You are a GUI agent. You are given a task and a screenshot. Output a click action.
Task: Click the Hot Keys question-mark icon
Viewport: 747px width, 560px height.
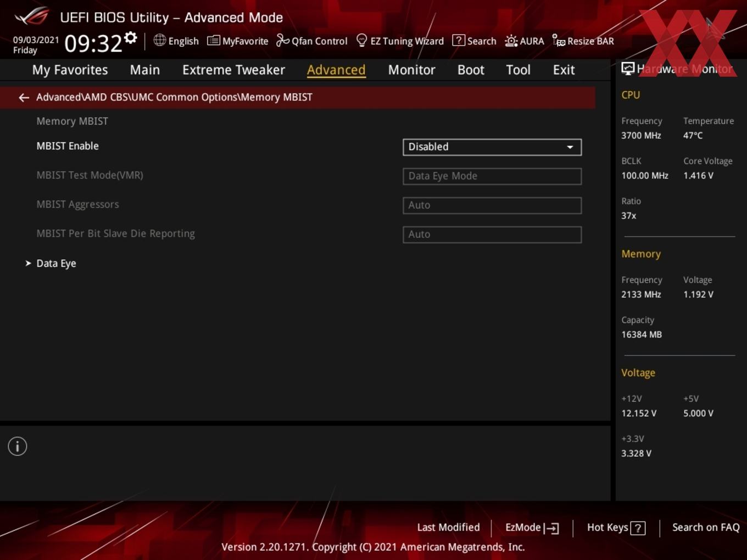pos(638,528)
